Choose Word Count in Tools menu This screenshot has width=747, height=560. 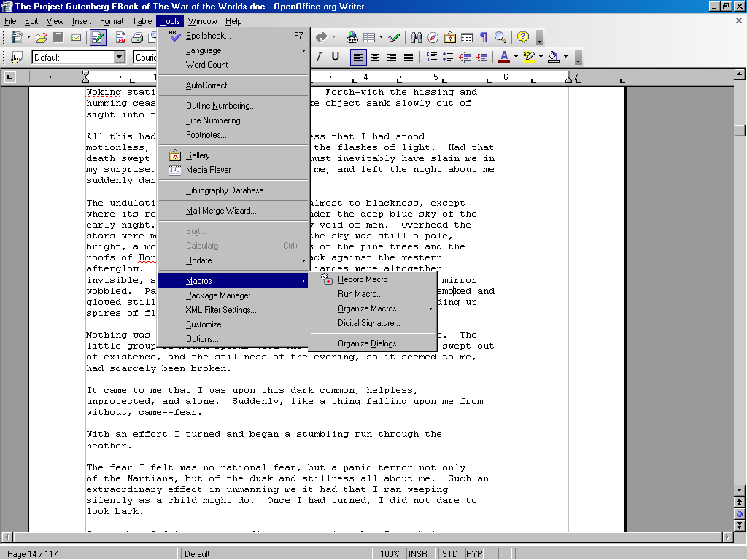point(206,65)
